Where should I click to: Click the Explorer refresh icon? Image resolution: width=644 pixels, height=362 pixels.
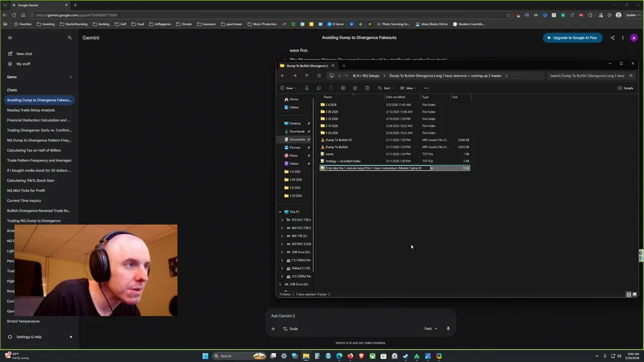coord(319,76)
